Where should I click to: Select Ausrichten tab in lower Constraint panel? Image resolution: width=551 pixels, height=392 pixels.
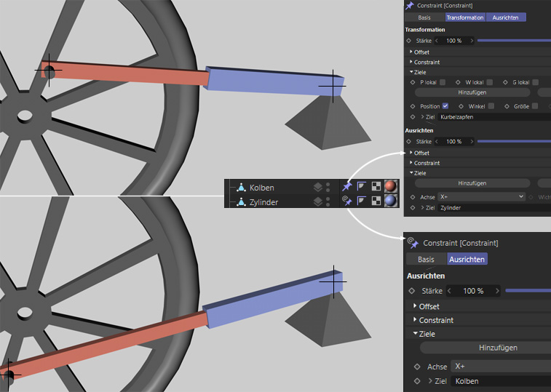[467, 259]
